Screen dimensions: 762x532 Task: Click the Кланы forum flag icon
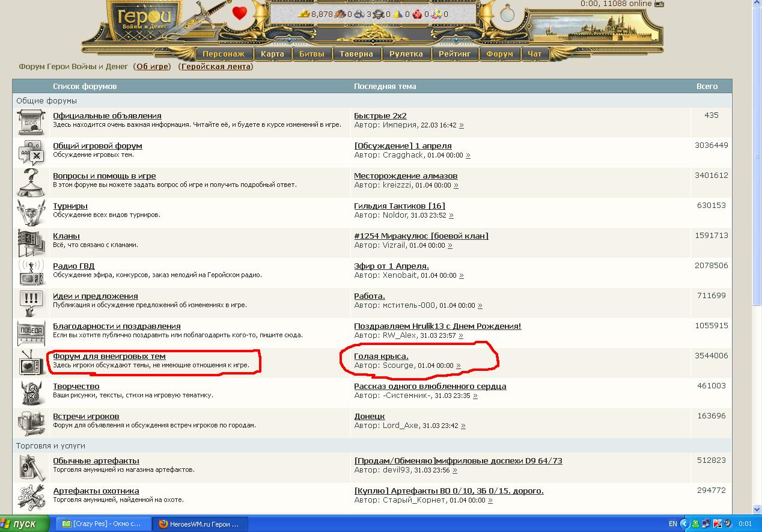tap(31, 242)
